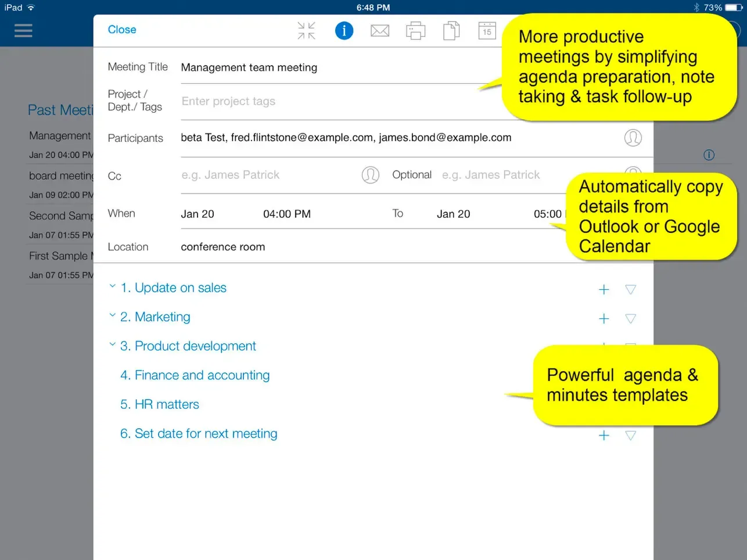Collapse the Update on sales agenda item
This screenshot has height=560, width=747.
pyautogui.click(x=112, y=286)
